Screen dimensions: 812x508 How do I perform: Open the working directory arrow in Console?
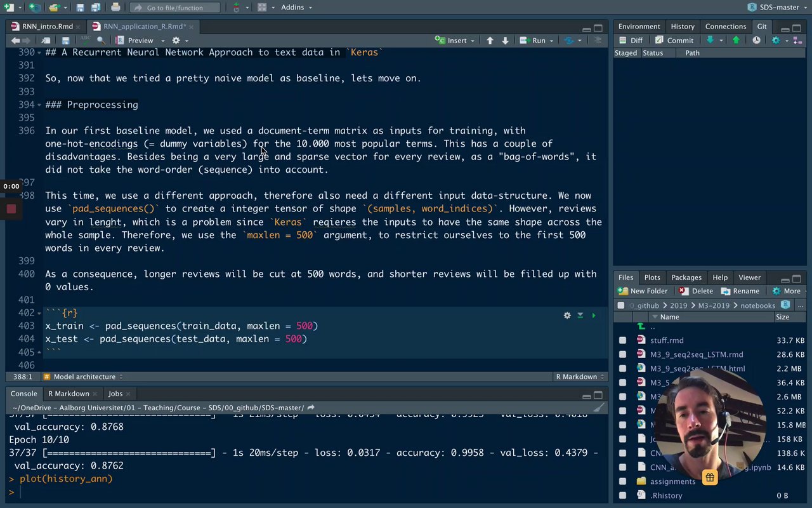click(311, 408)
